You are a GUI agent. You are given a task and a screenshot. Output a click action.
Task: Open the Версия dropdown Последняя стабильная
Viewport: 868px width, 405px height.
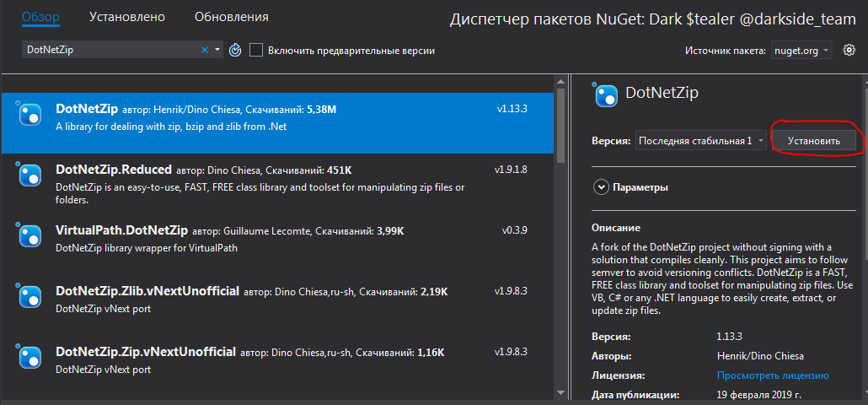pyautogui.click(x=701, y=141)
